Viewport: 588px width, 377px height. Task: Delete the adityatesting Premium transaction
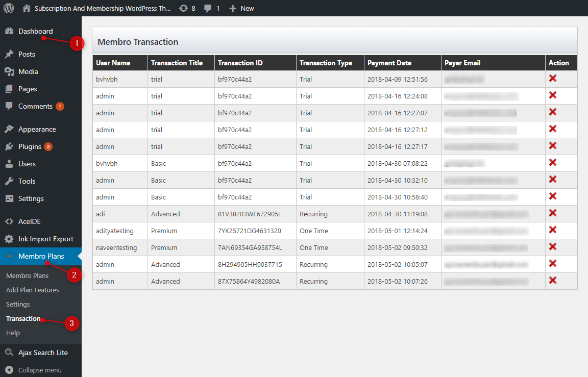pyautogui.click(x=553, y=230)
